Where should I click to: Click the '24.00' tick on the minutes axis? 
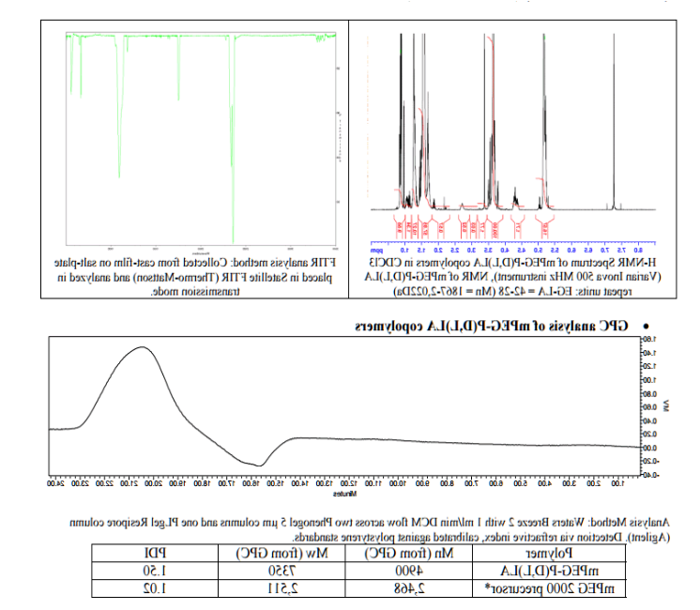click(x=55, y=483)
